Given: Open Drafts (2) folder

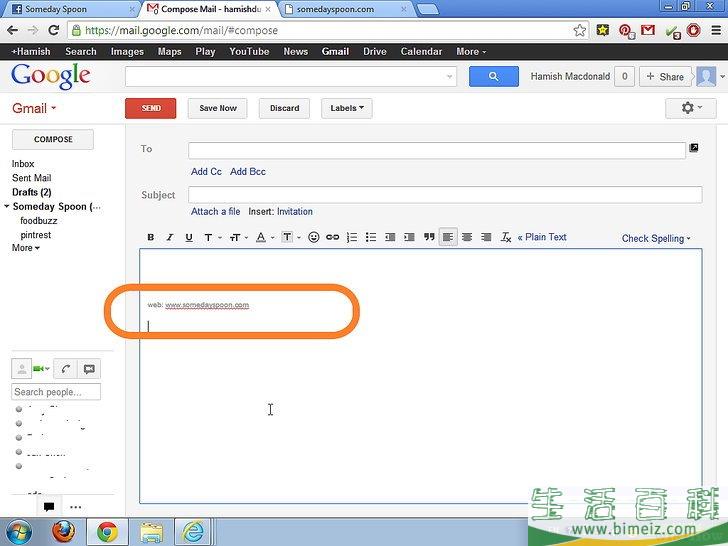Looking at the screenshot, I should point(32,192).
